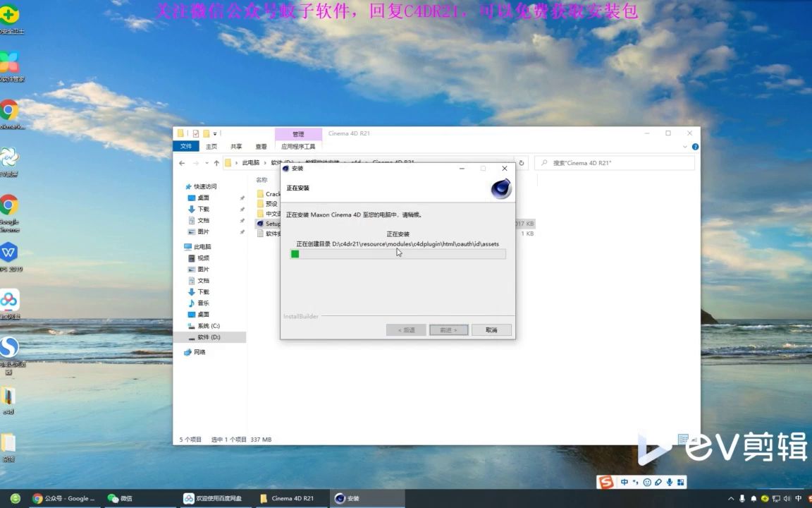Select 快速访问 in the navigation pane
The height and width of the screenshot is (508, 812).
pos(205,186)
